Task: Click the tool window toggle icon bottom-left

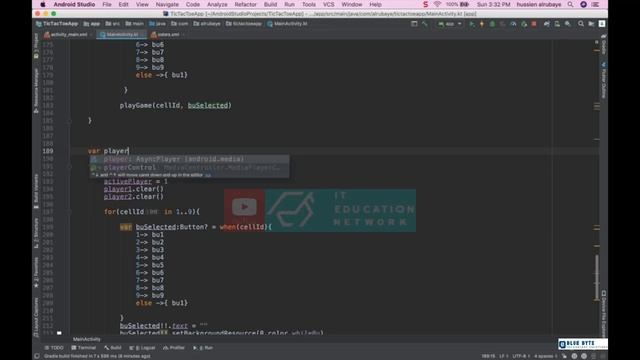Action: 37,356
